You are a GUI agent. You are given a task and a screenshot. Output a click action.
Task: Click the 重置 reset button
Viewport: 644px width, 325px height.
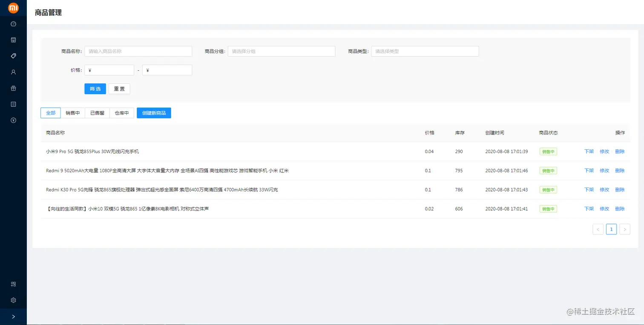(x=119, y=89)
